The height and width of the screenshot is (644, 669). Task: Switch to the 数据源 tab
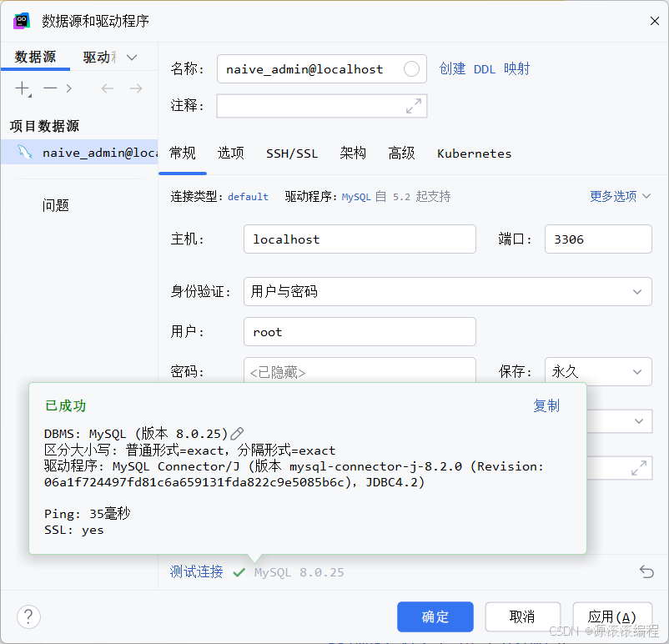(35, 57)
